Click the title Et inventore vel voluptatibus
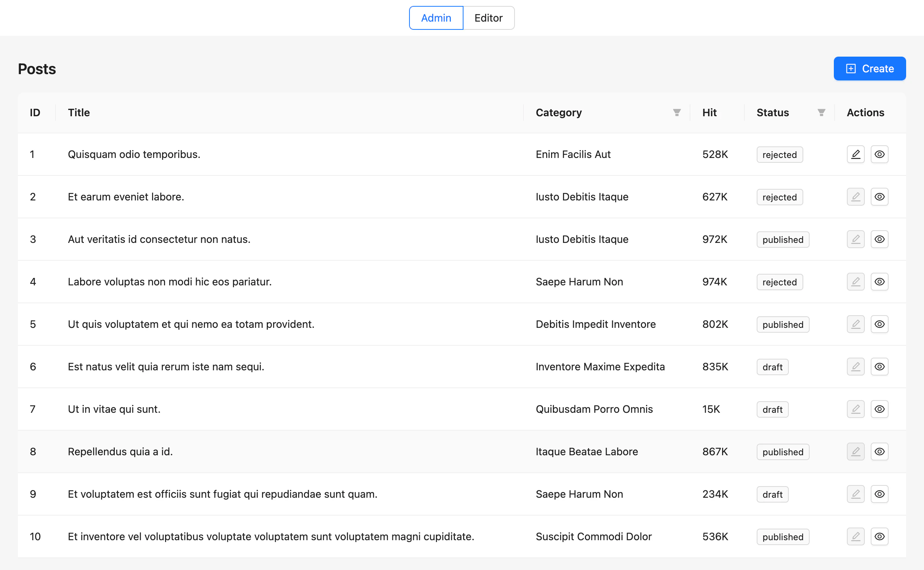 coord(270,536)
